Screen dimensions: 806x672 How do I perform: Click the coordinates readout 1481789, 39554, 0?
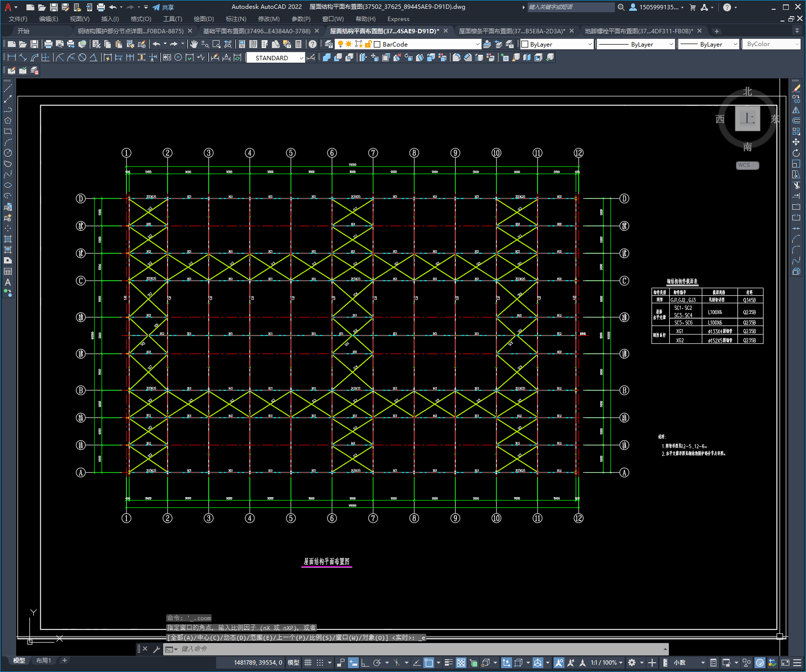point(258,663)
